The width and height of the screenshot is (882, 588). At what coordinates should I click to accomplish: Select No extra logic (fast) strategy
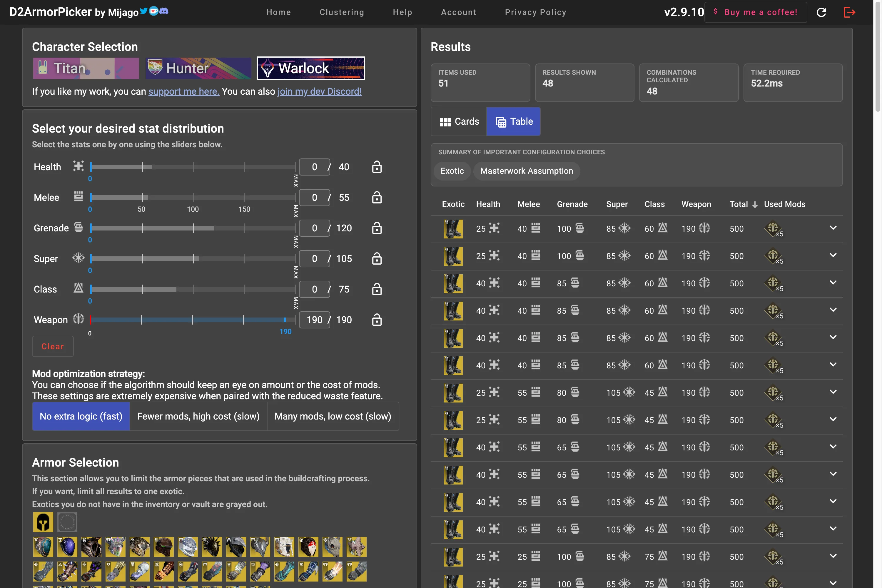[x=81, y=416]
